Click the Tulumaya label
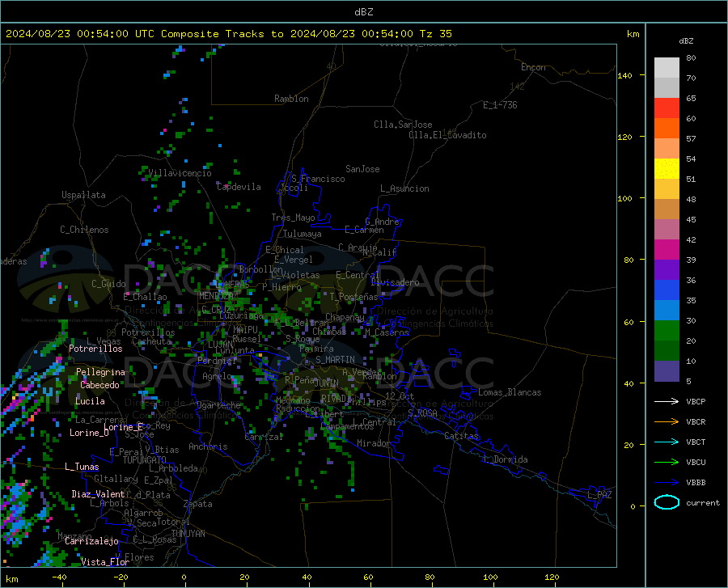This screenshot has width=728, height=588. point(303,234)
